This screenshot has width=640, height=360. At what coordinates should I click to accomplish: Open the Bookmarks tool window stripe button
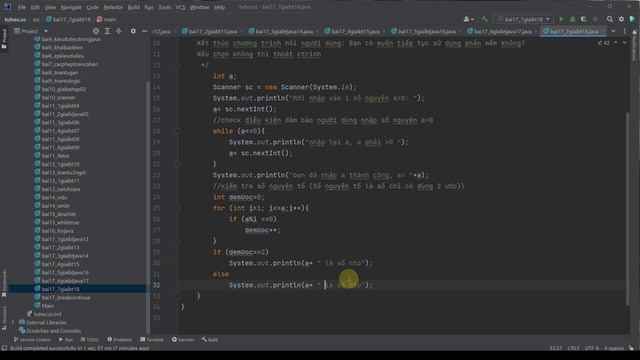pyautogui.click(x=4, y=283)
